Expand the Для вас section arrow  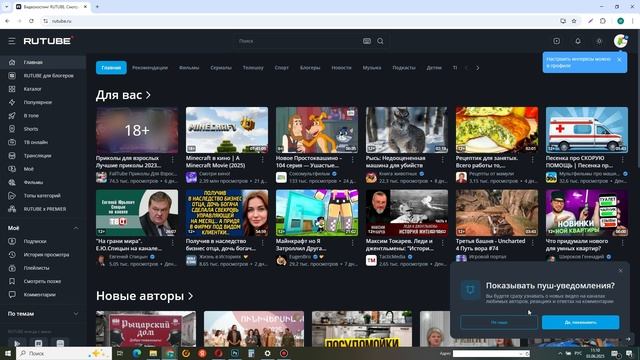tap(148, 95)
